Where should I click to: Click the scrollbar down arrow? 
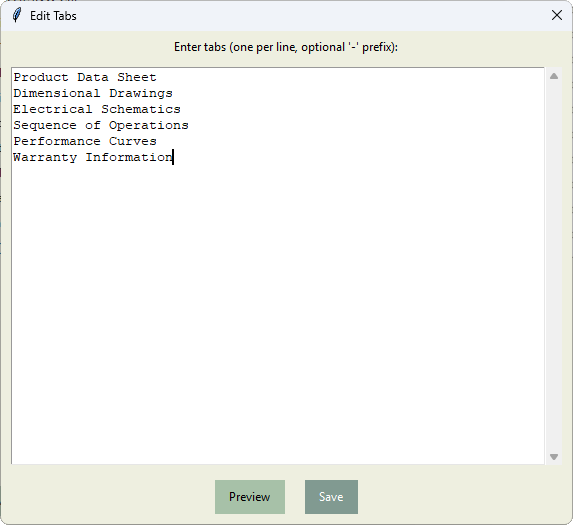click(554, 457)
